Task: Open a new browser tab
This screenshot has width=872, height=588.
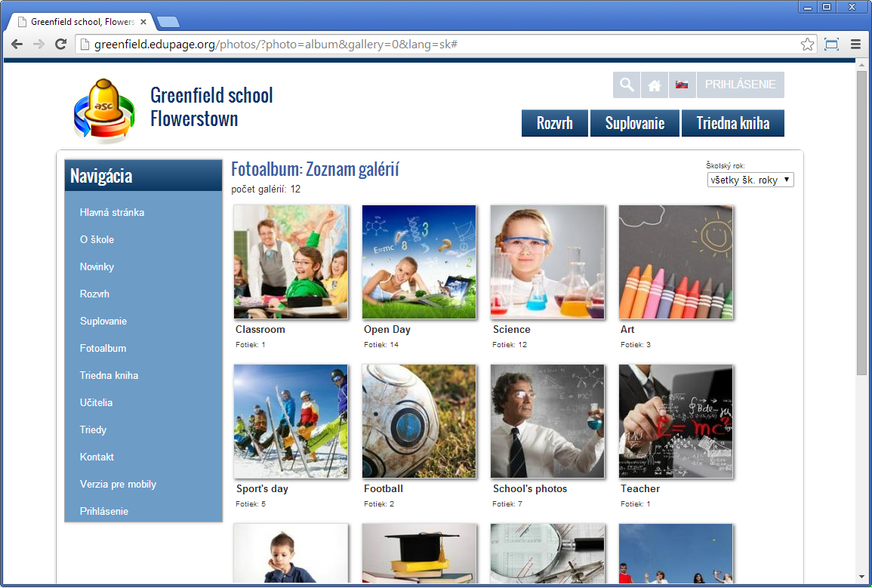Action: (168, 22)
